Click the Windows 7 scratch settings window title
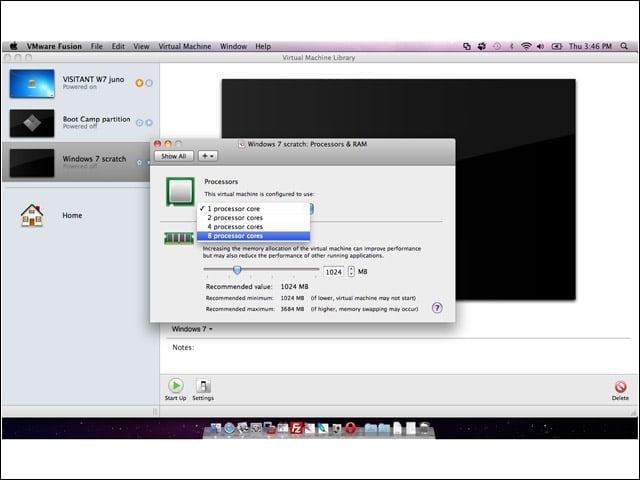640x480 pixels. point(307,144)
